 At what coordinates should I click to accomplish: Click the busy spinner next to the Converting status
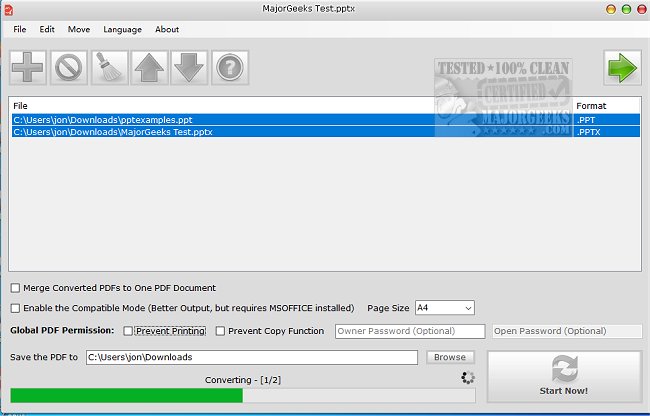tap(468, 378)
